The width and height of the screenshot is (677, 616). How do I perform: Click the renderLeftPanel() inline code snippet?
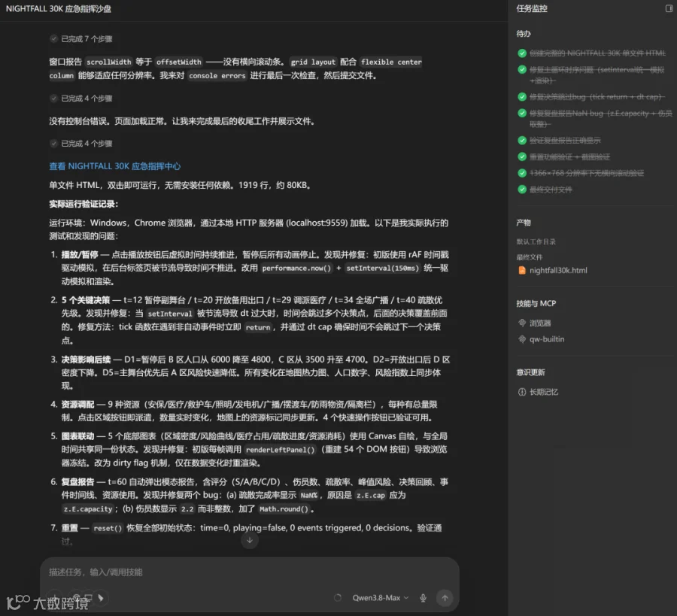281,450
